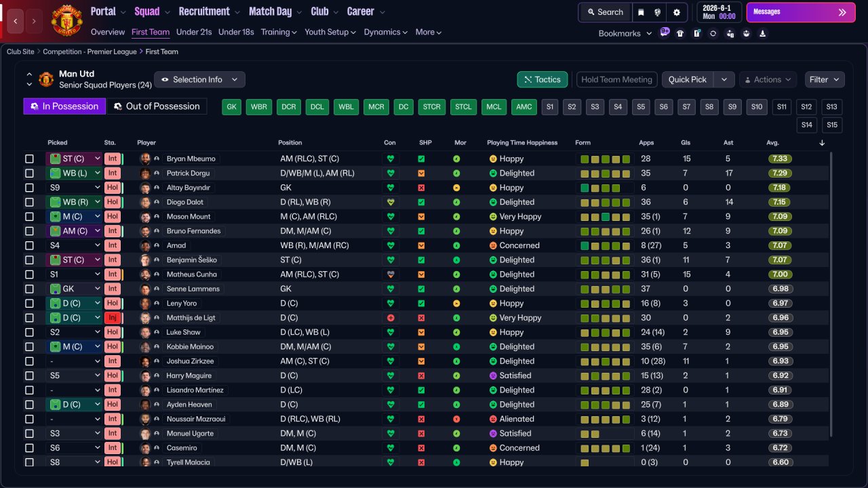The image size is (868, 488).
Task: Click the Tactics button
Action: (x=542, y=79)
